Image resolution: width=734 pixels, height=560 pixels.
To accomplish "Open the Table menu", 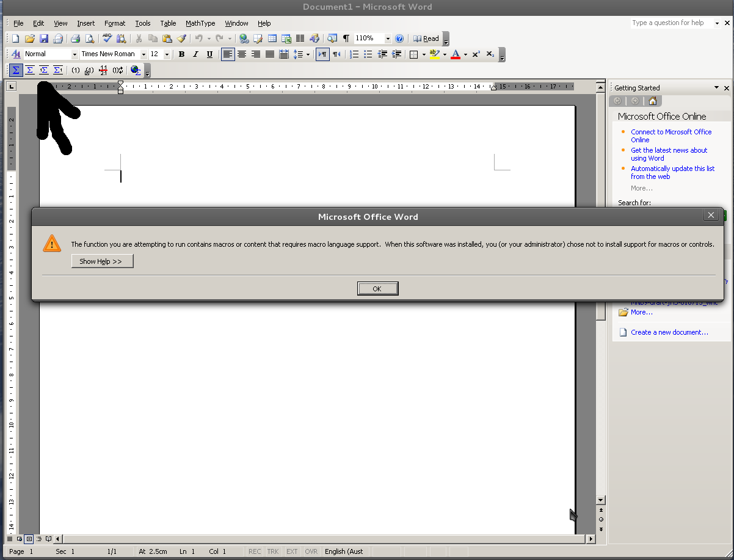I will (x=168, y=23).
